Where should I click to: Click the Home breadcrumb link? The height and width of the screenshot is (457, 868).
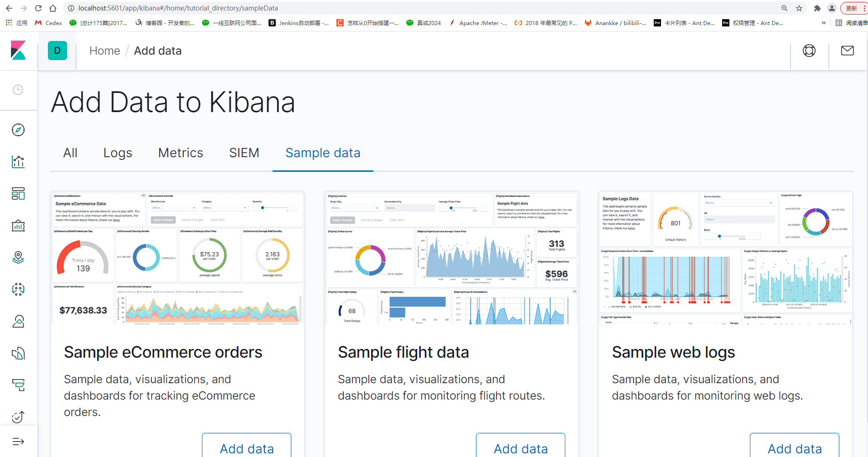[105, 51]
